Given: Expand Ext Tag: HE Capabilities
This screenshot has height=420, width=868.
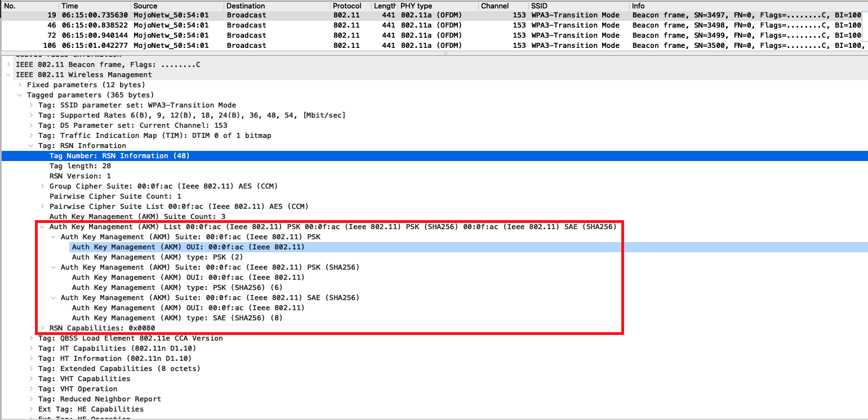Looking at the screenshot, I should click(31, 409).
